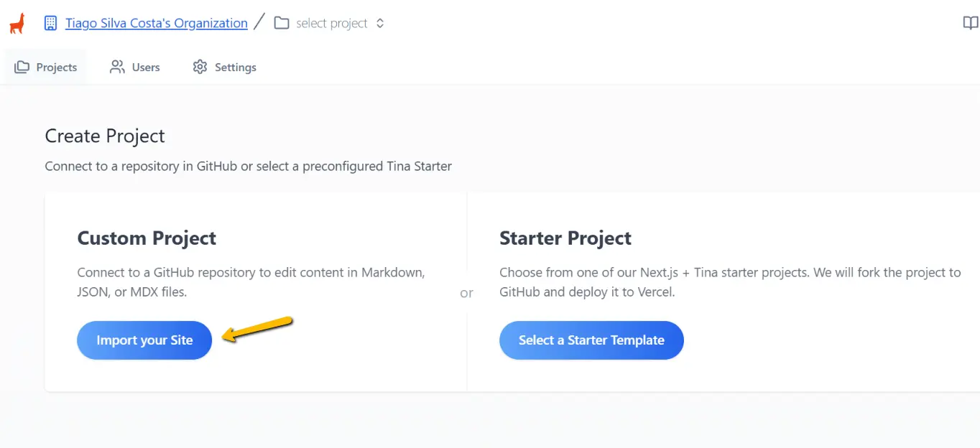This screenshot has height=448, width=980.
Task: Click the gear icon next to Settings
Action: (199, 67)
